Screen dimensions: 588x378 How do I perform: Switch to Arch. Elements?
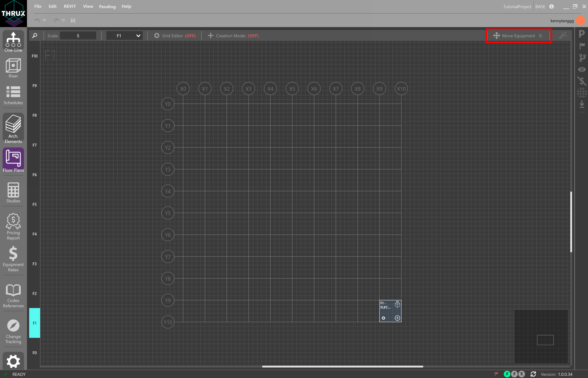coord(13,128)
